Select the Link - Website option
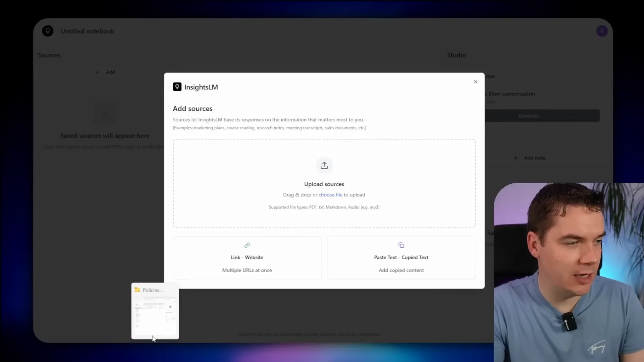The image size is (644, 362). pos(247,258)
